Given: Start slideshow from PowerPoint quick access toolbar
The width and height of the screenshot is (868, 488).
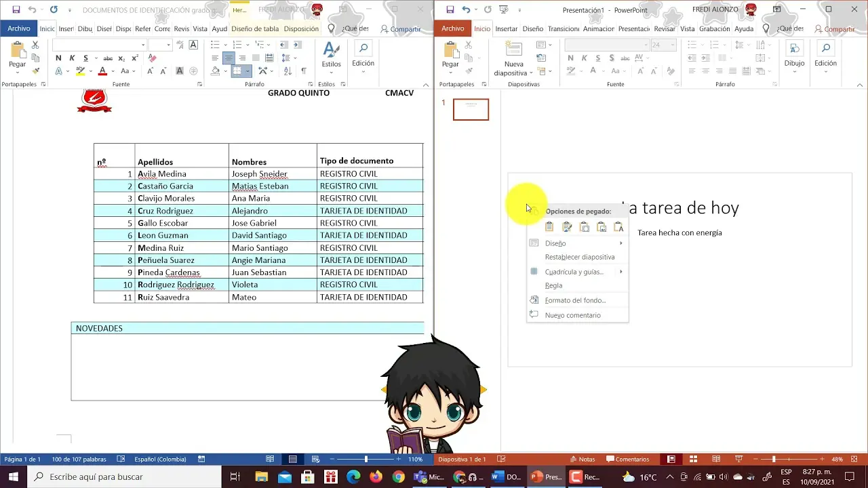Looking at the screenshot, I should click(x=503, y=9).
